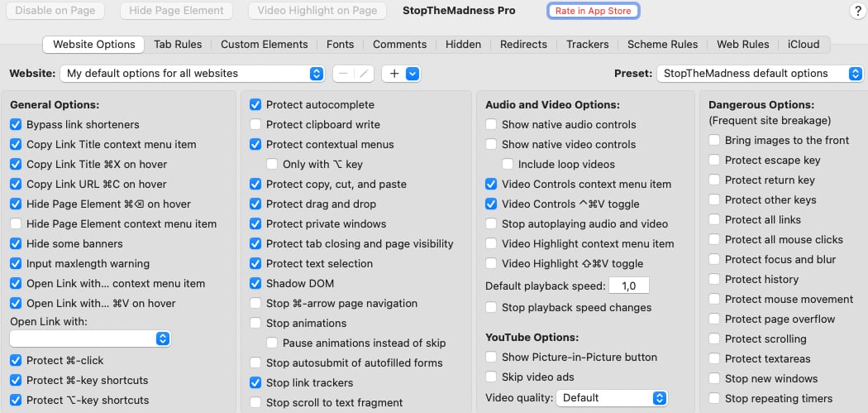Open the dropdown arrow beside the plus button
The height and width of the screenshot is (413, 868).
coord(413,74)
